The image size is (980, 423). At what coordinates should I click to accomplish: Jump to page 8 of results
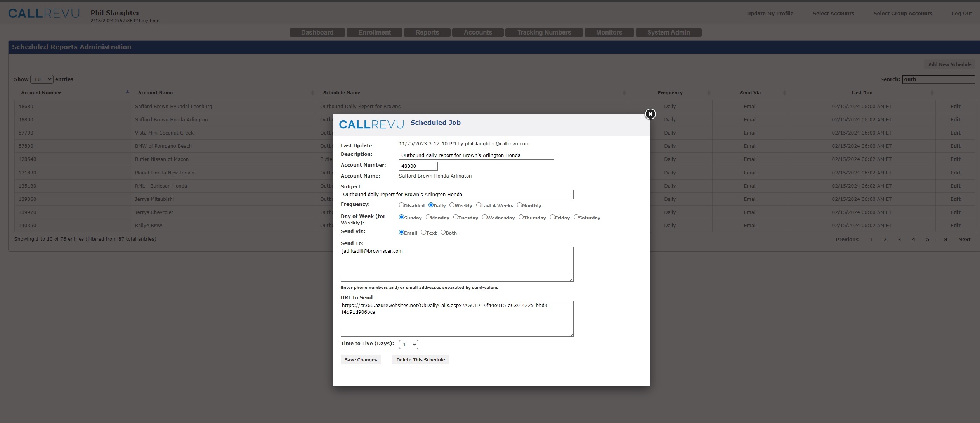pyautogui.click(x=945, y=239)
